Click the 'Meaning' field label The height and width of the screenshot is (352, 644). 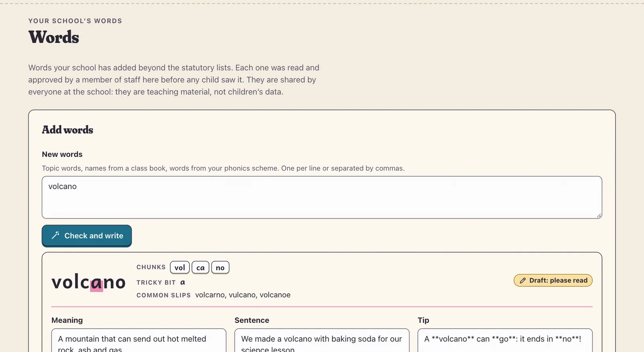coord(67,320)
